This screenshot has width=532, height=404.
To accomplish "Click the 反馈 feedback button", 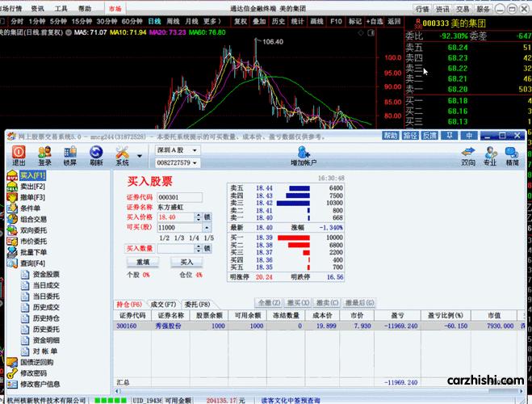I will 429,136.
